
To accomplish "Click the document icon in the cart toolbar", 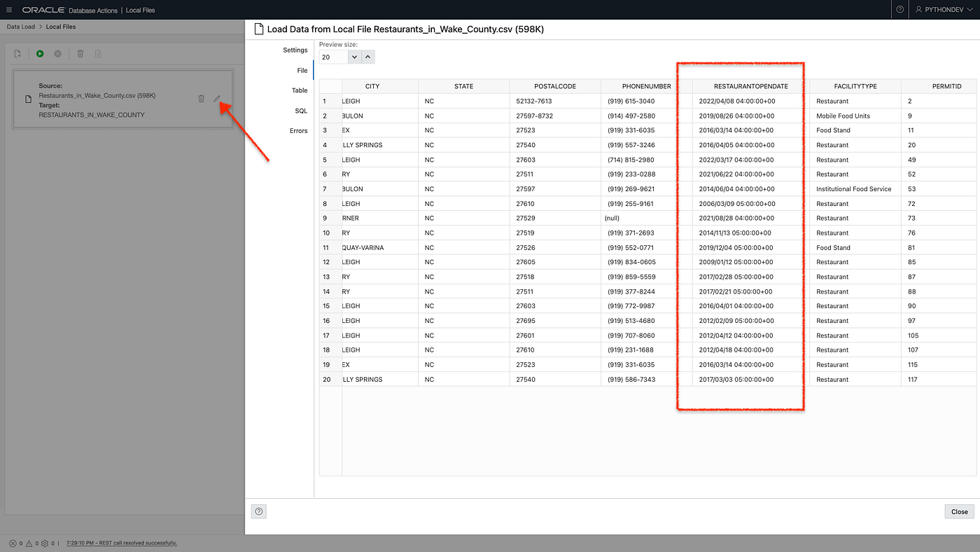I will pyautogui.click(x=97, y=53).
